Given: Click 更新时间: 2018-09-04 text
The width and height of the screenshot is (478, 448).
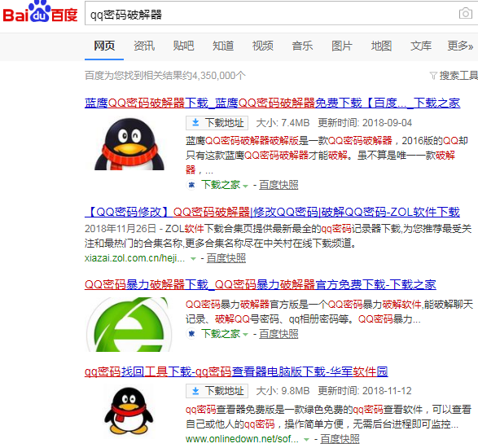Looking at the screenshot, I should 365,123.
